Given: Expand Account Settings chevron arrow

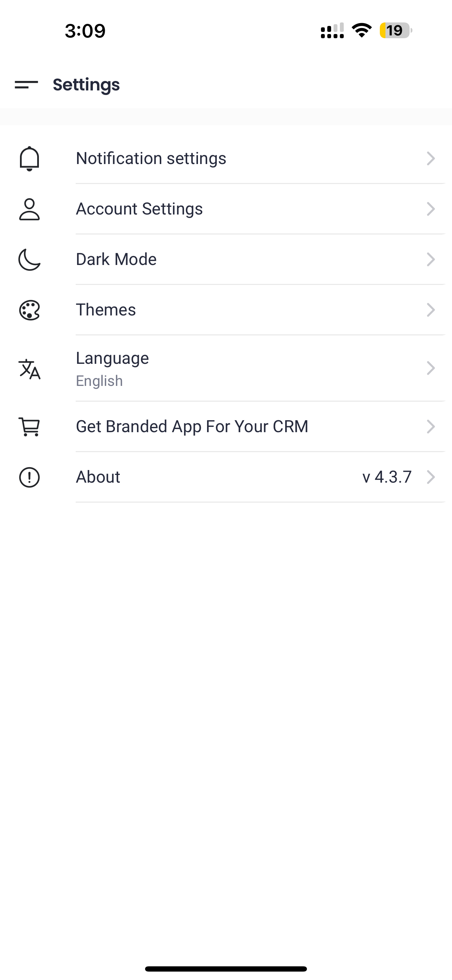Looking at the screenshot, I should pos(430,209).
